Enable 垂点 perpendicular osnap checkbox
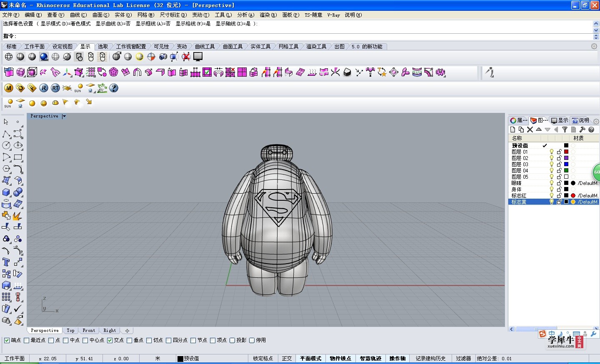This screenshot has height=364, width=600. coord(130,340)
